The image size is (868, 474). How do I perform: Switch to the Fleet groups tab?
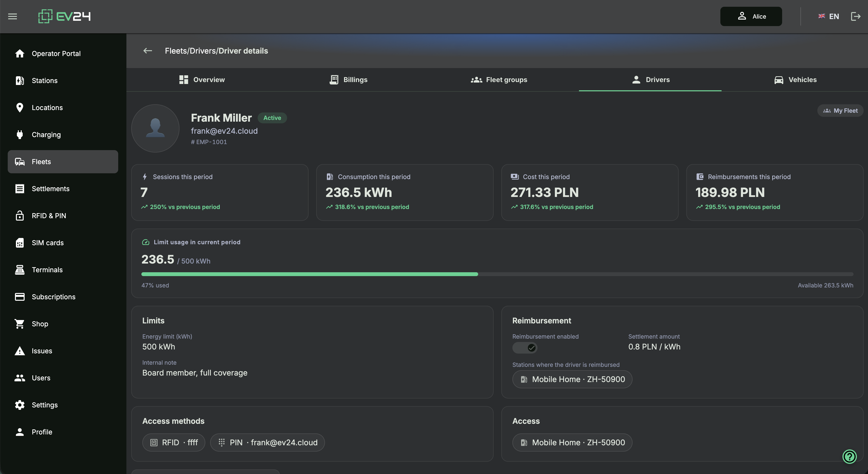[499, 80]
